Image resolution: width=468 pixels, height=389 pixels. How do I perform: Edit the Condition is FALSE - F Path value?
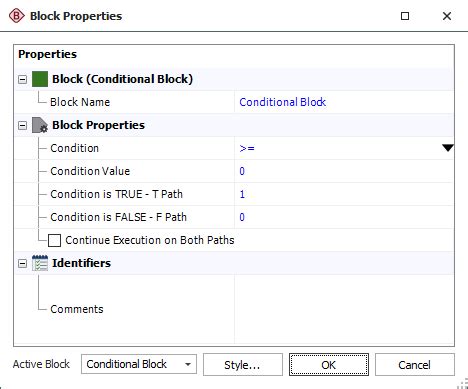[x=344, y=217]
